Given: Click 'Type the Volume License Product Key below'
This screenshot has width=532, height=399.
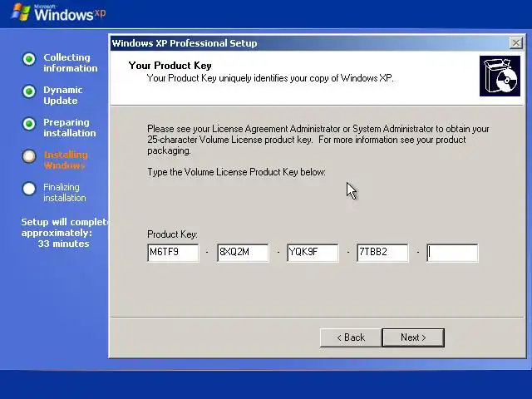Looking at the screenshot, I should (236, 172).
